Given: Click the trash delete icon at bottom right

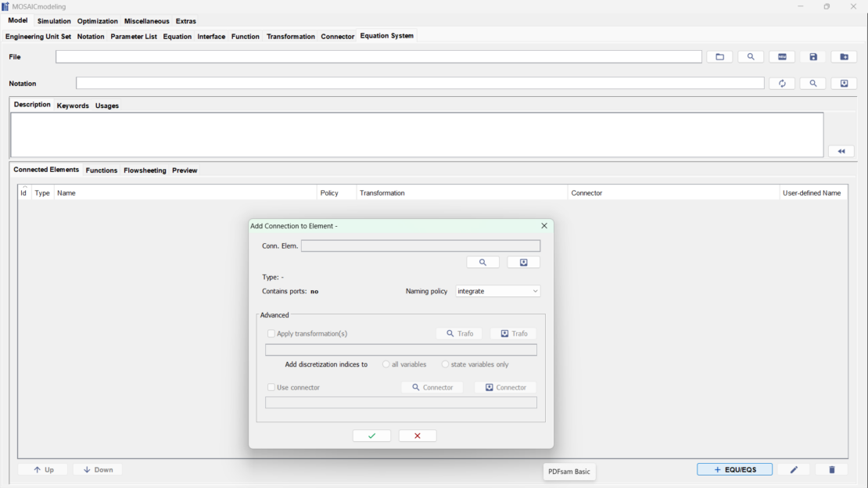Looking at the screenshot, I should tap(831, 469).
